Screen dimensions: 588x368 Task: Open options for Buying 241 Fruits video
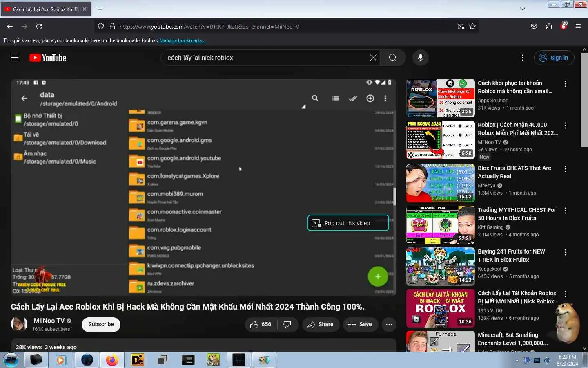pos(565,252)
